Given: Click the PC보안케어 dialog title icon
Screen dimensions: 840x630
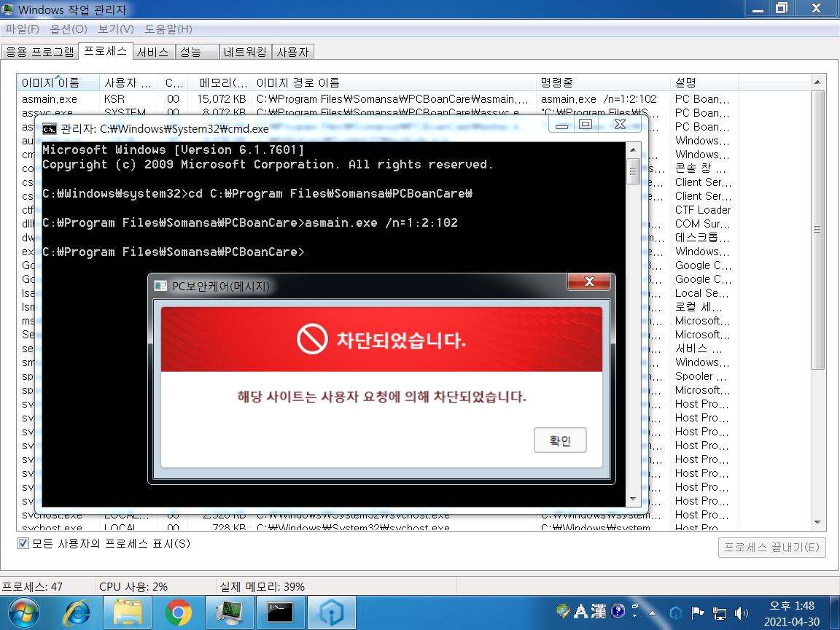Looking at the screenshot, I should [x=160, y=286].
